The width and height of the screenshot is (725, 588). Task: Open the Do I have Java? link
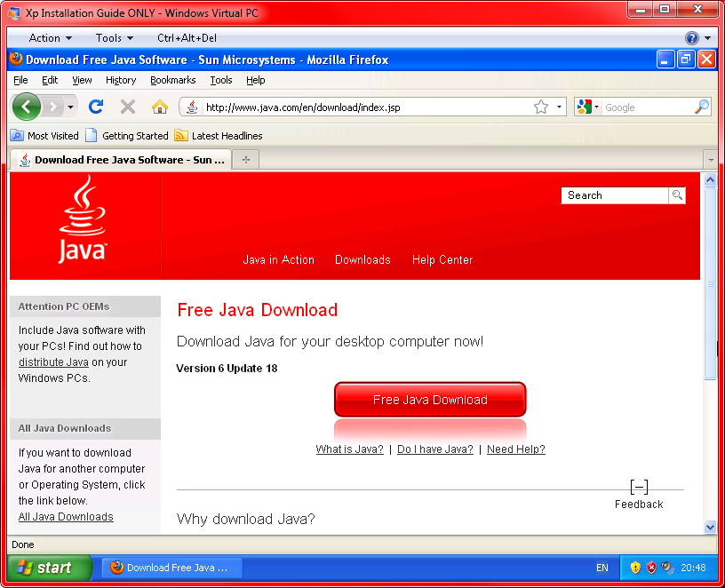[435, 449]
